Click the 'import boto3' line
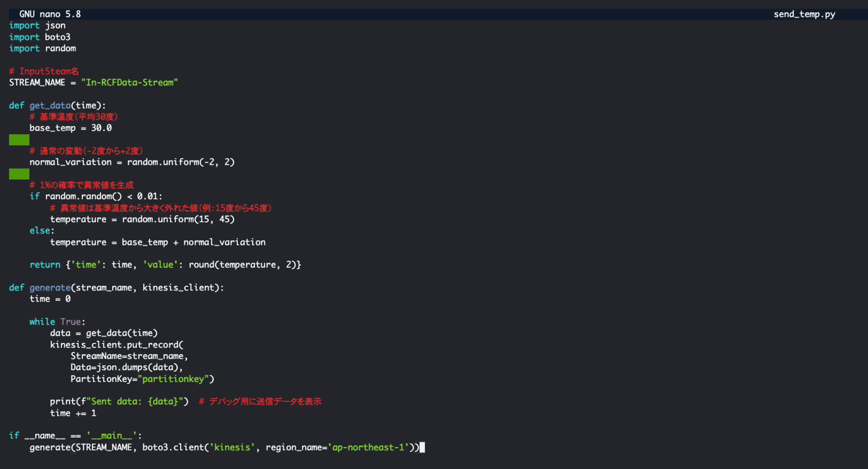This screenshot has width=868, height=469. pos(40,37)
